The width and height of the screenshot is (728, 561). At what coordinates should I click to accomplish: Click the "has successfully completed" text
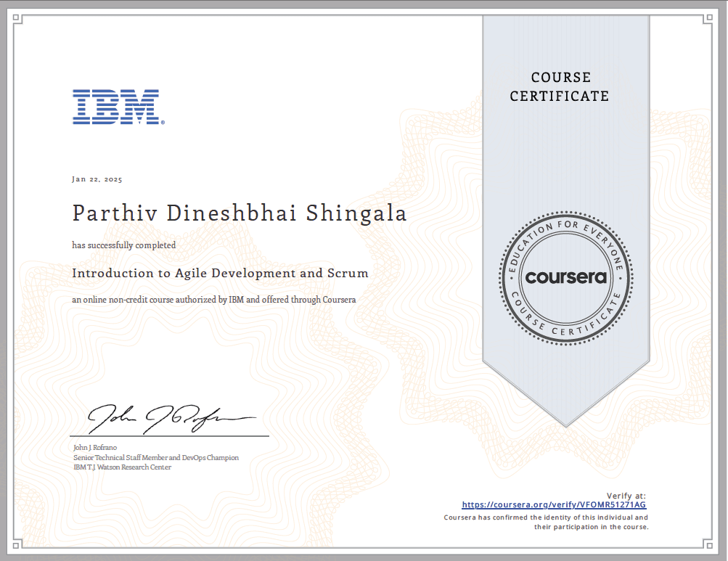coord(124,245)
